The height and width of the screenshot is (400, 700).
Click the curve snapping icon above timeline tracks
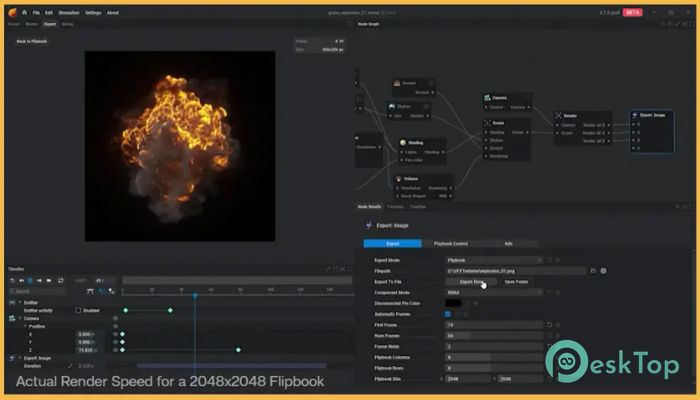click(90, 291)
